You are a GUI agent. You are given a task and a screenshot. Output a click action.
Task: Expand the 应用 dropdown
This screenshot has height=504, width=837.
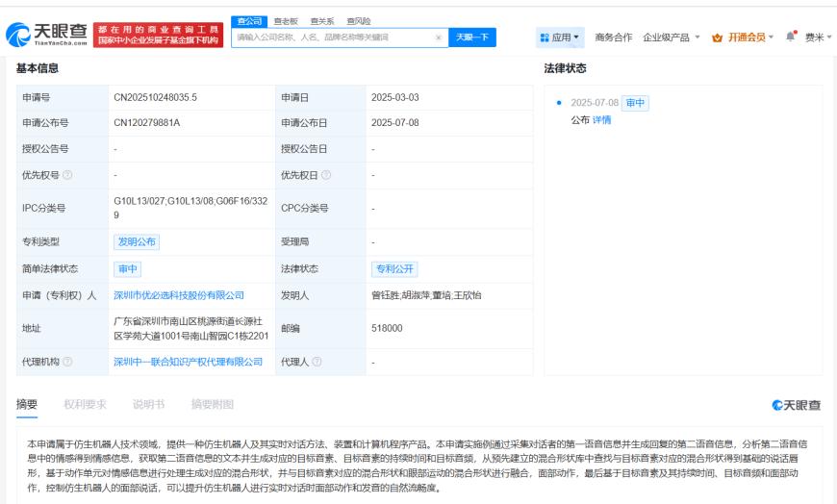pos(560,38)
